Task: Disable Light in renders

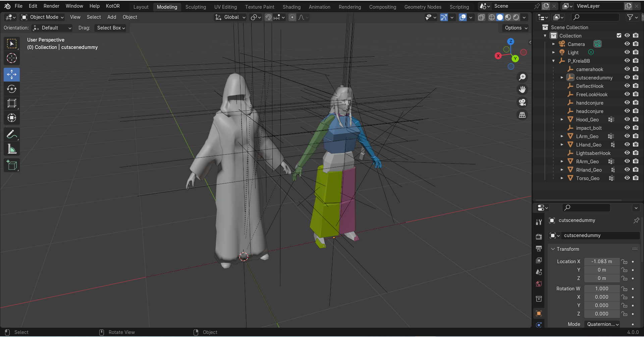Action: [636, 52]
